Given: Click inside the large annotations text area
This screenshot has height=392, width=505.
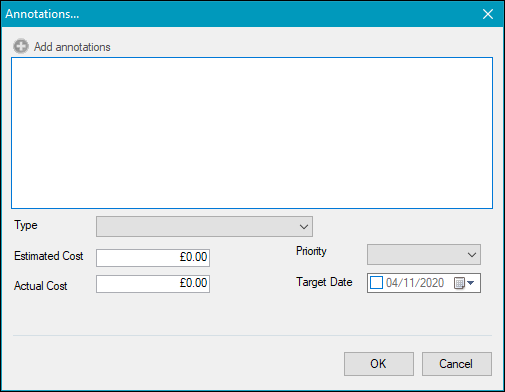Looking at the screenshot, I should [x=252, y=133].
